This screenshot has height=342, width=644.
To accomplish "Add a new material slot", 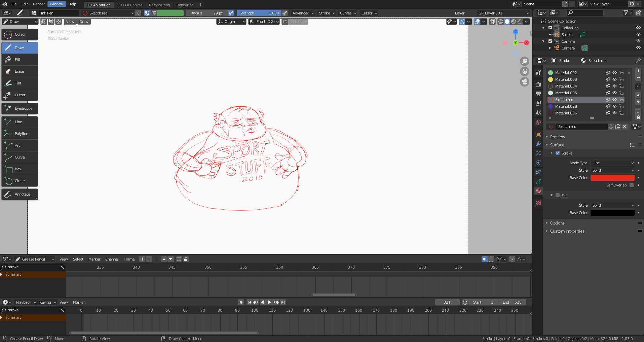I will (x=638, y=71).
